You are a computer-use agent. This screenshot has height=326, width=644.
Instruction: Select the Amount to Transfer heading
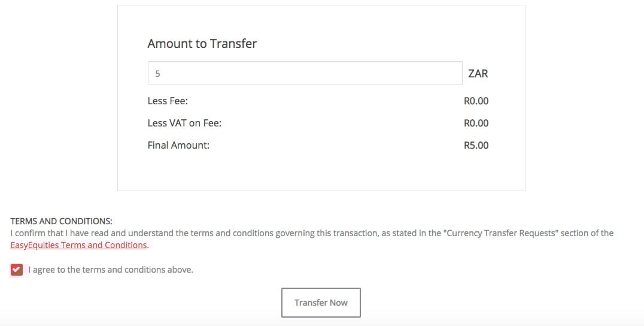202,44
